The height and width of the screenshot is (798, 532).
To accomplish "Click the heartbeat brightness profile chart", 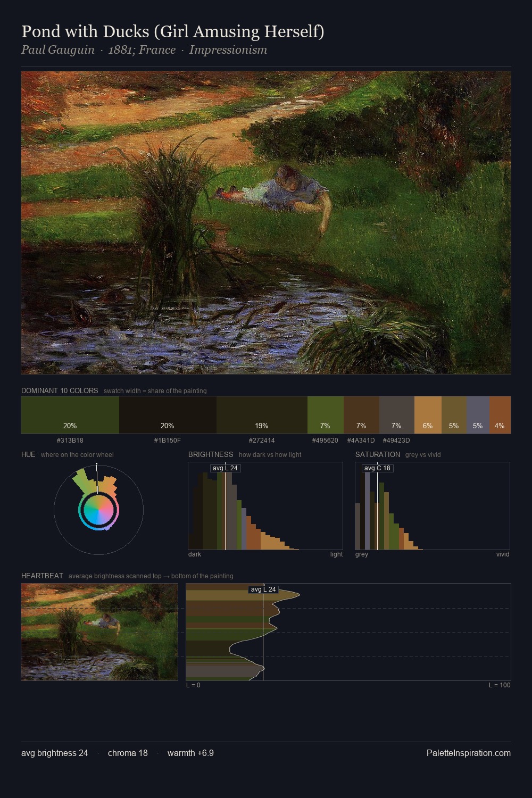I will click(348, 632).
